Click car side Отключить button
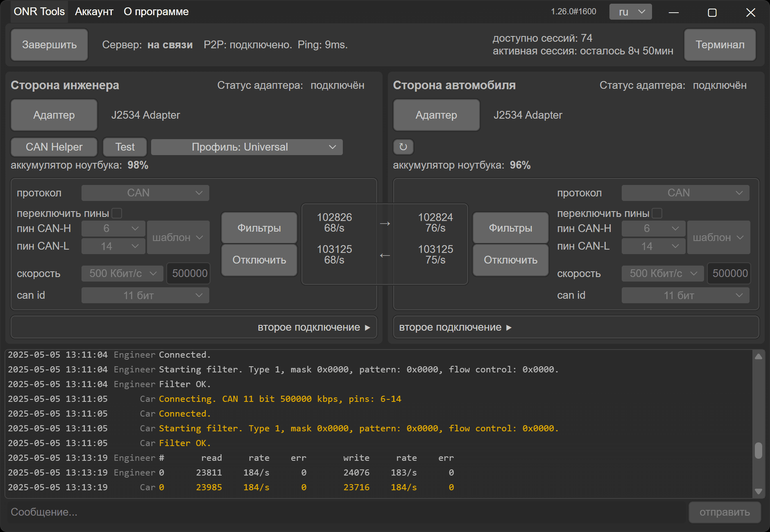This screenshot has width=770, height=532. (511, 260)
